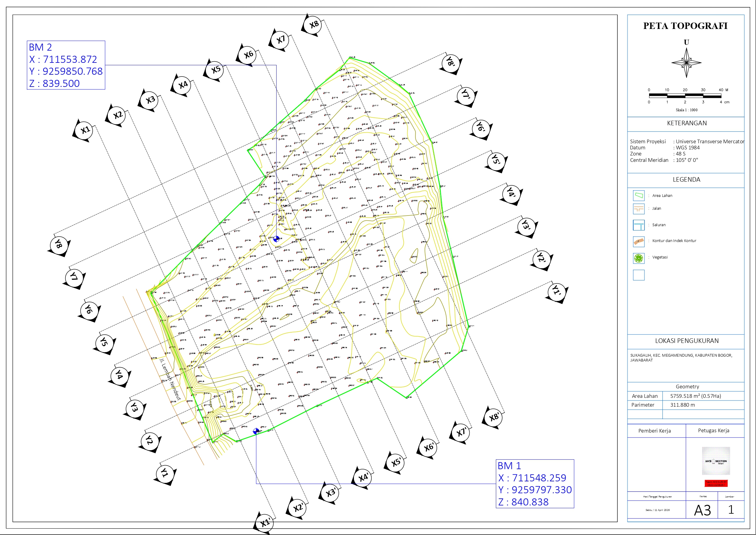Click the 'A3' paper size cell
Image resolution: width=756 pixels, height=535 pixels.
point(702,510)
